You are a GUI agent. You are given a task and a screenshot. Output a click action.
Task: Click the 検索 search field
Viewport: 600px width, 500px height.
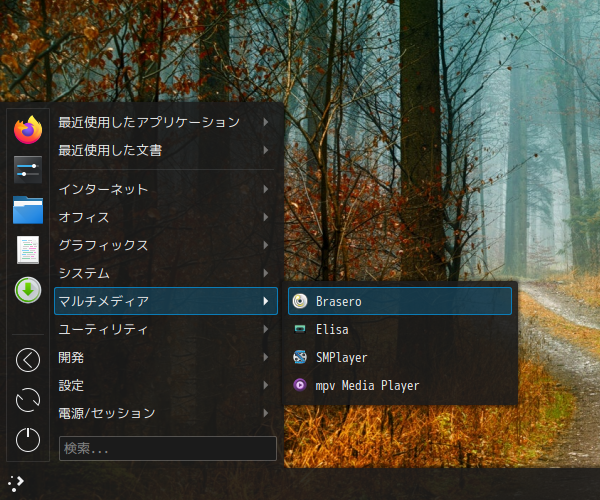[168, 448]
